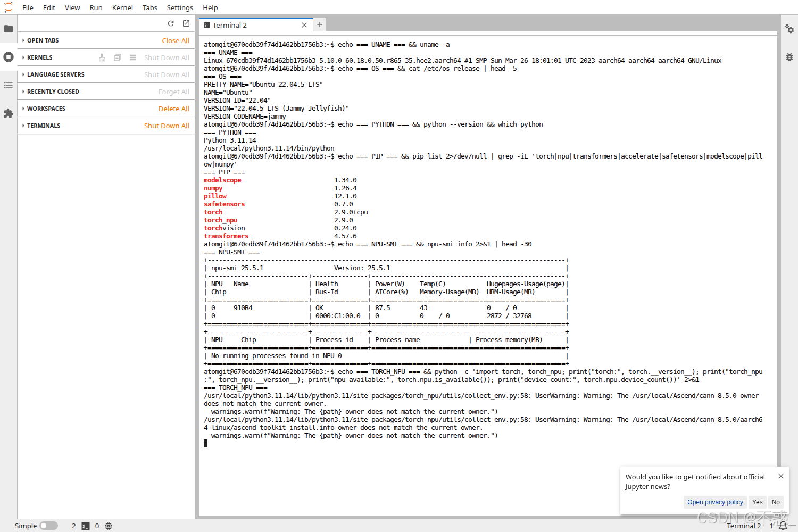Open the Extension Manager puzzle icon
The width and height of the screenshot is (798, 532).
tap(9, 113)
